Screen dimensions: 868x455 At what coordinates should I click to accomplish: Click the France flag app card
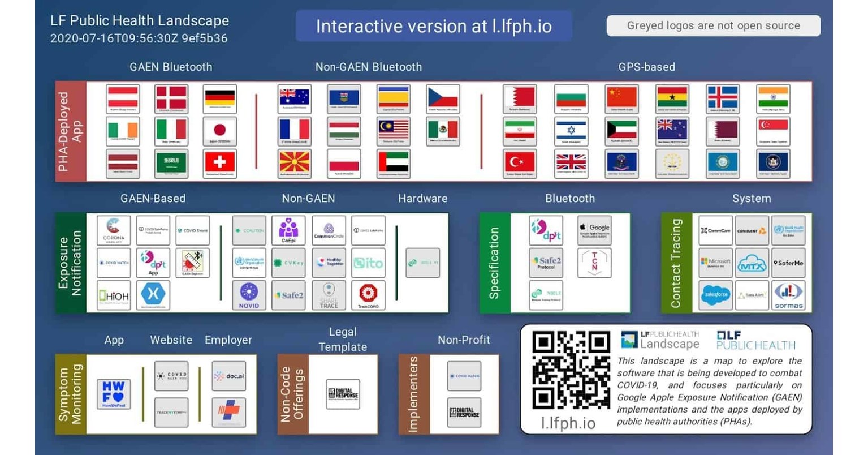[x=295, y=131]
